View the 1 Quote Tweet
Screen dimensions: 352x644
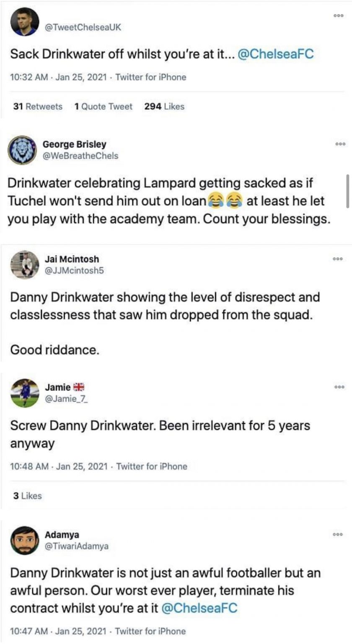point(103,106)
